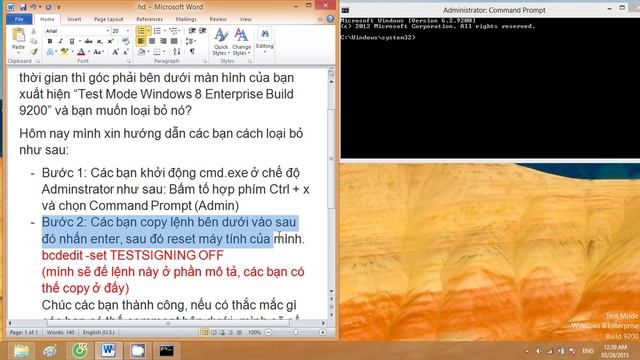Click the Zoom Out minus button
Screen dimensions: 640x360
(x=269, y=333)
